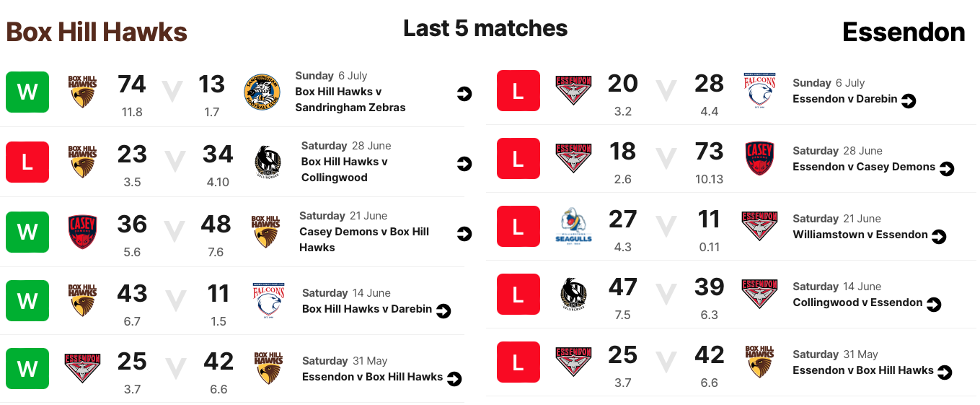Click arrow icon beside Box Hill Hawks v Collingwood
The height and width of the screenshot is (405, 980).
coord(464,164)
